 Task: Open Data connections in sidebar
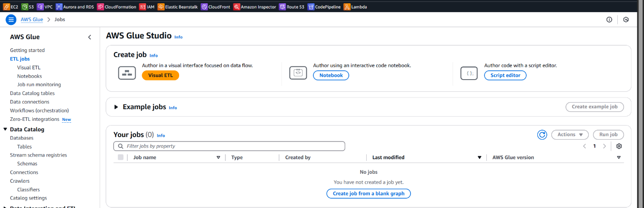pos(29,102)
